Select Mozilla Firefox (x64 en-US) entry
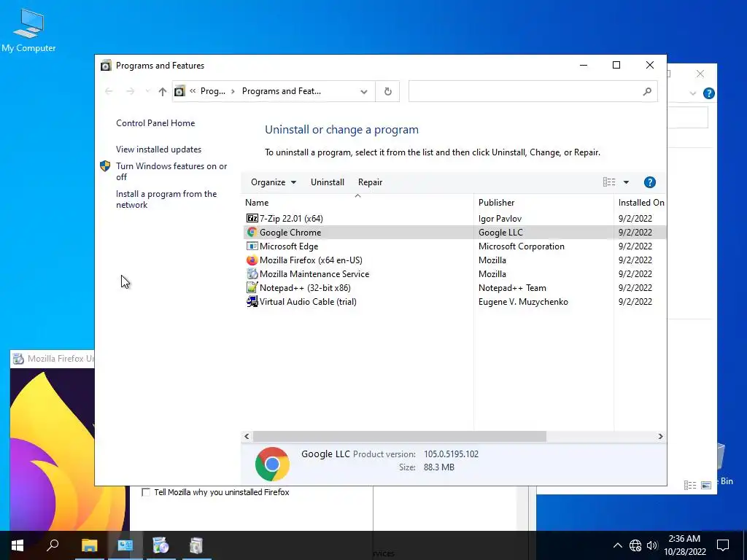This screenshot has width=747, height=560. coord(454,260)
